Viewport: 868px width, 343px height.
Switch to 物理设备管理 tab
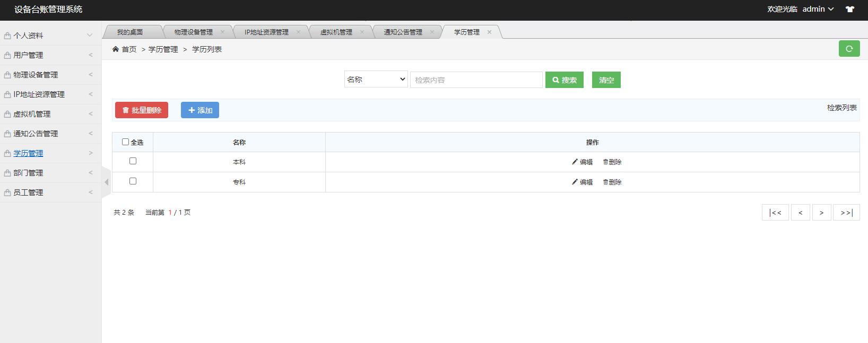coord(194,32)
